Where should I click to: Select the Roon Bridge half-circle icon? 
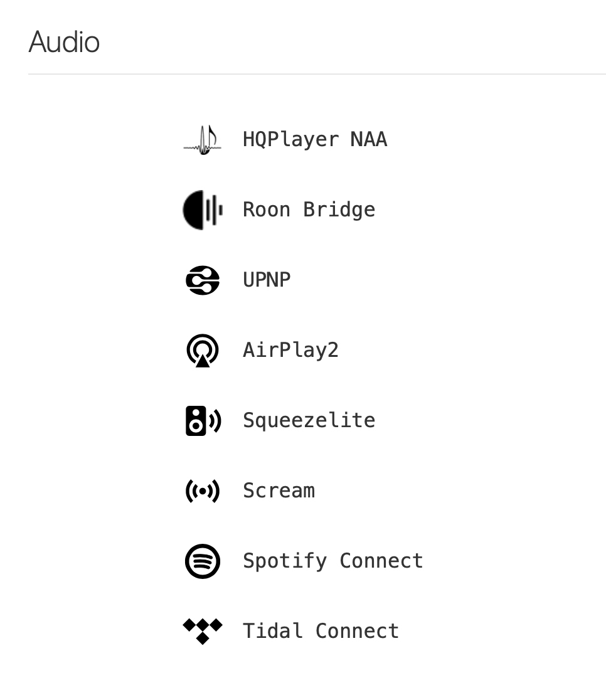(x=202, y=210)
